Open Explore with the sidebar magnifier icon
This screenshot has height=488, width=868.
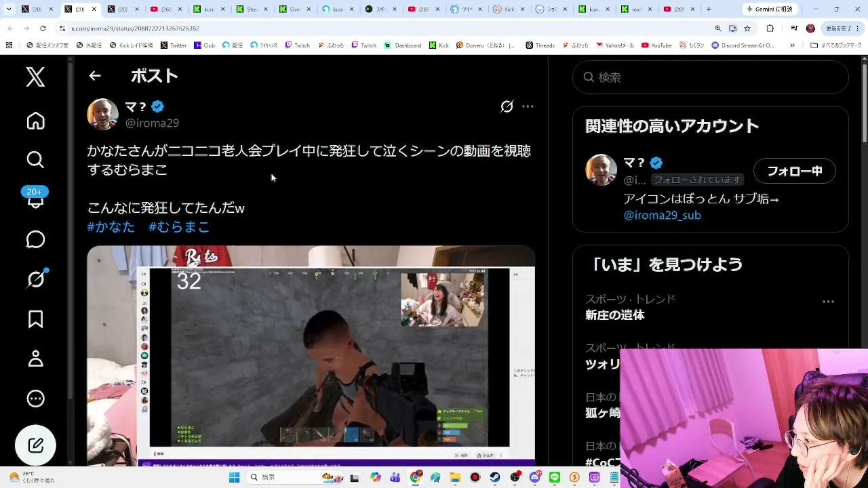pyautogui.click(x=35, y=159)
